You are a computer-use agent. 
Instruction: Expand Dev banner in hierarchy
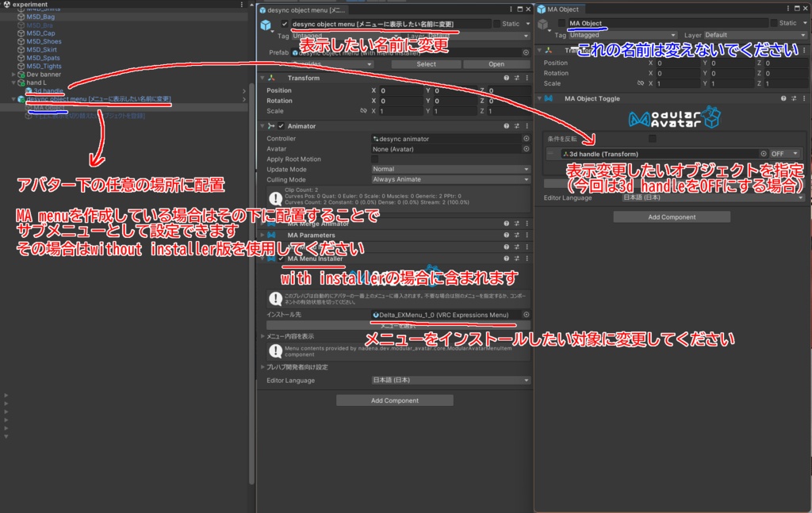click(x=13, y=75)
